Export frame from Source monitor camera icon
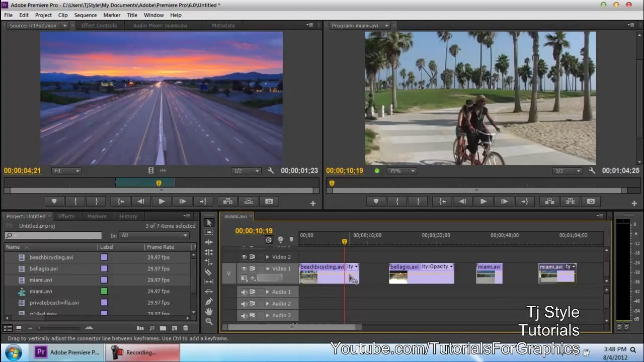644x362 pixels. (269, 202)
